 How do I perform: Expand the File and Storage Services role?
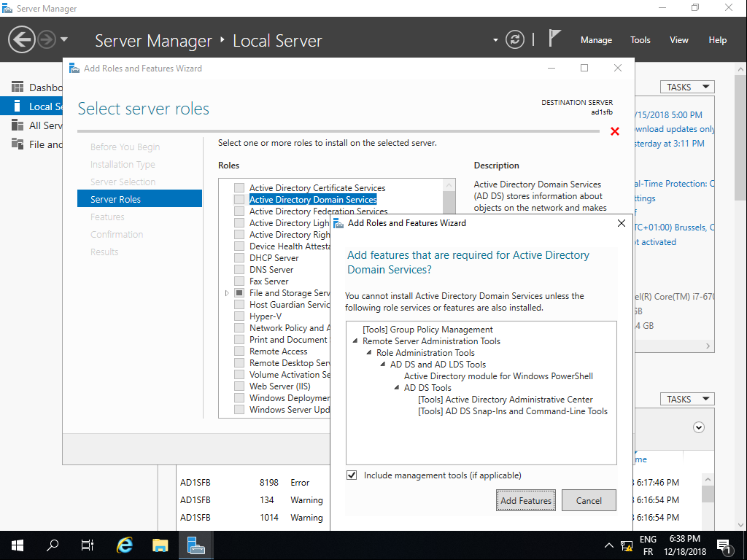tap(227, 293)
